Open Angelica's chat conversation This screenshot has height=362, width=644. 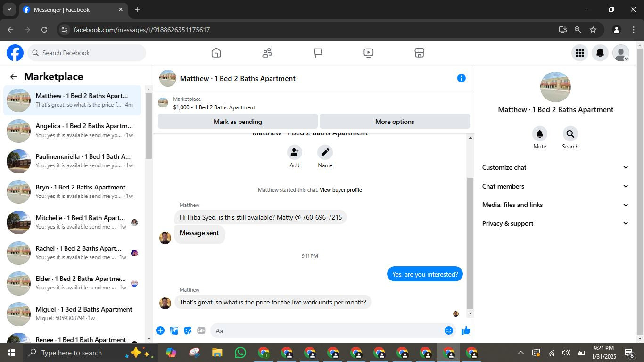pyautogui.click(x=73, y=131)
